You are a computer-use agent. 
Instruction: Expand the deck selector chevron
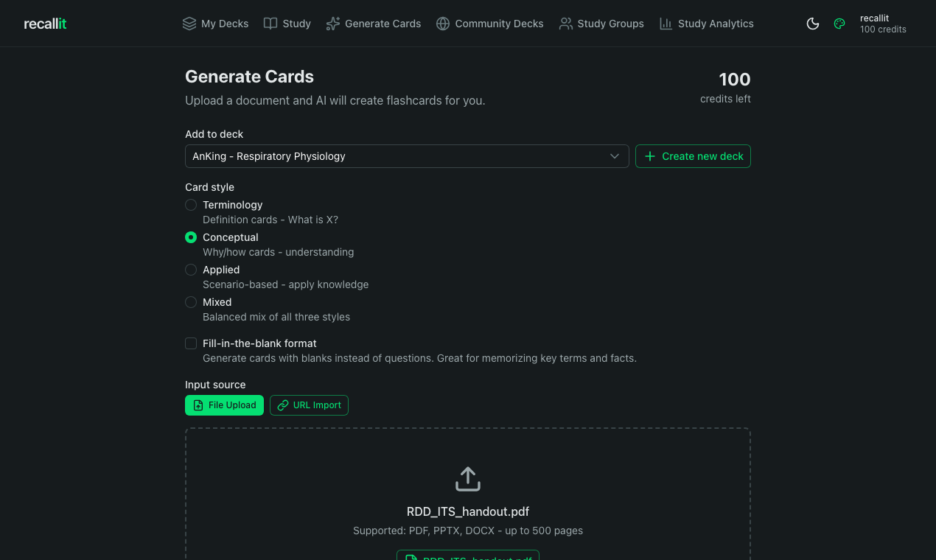(x=614, y=156)
